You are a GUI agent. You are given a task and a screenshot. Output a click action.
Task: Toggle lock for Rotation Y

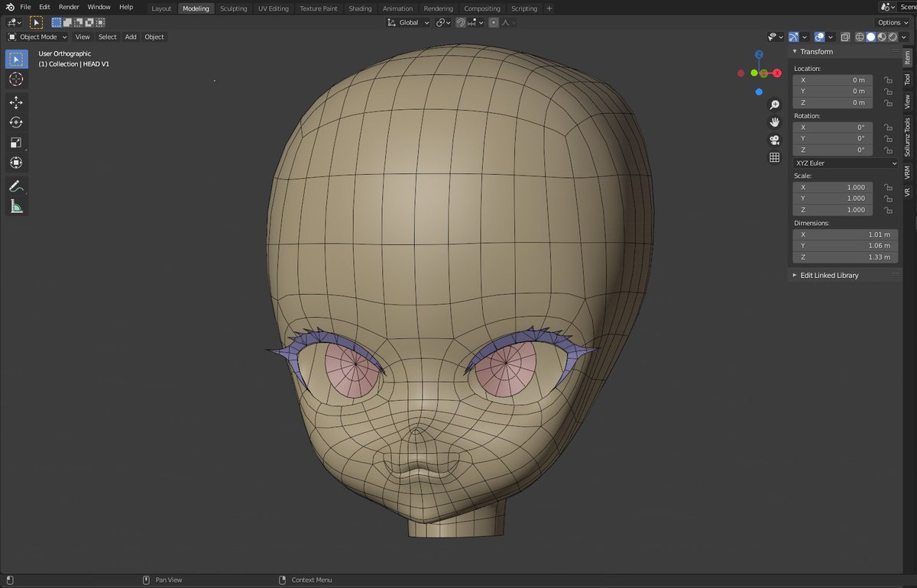coord(888,138)
